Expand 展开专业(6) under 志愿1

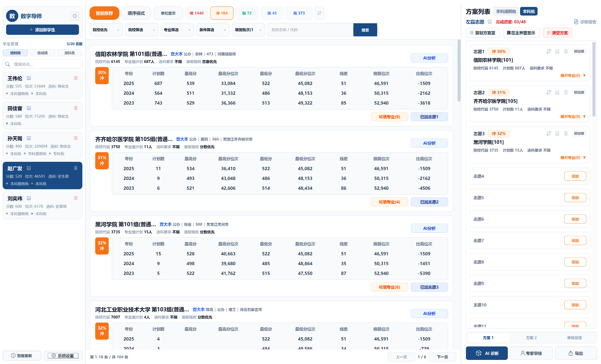(x=573, y=76)
